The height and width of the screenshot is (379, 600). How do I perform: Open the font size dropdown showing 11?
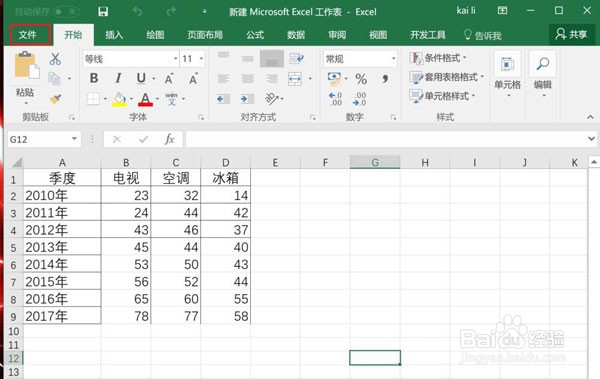[x=201, y=59]
